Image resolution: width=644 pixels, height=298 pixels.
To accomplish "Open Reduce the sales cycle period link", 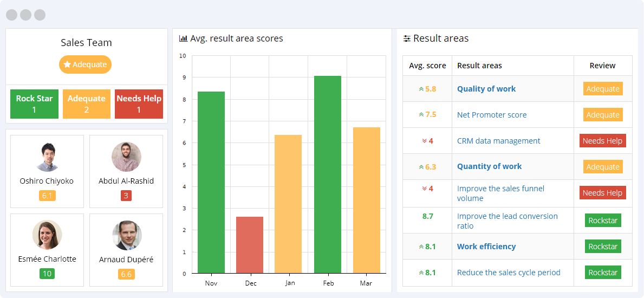I will (x=509, y=273).
